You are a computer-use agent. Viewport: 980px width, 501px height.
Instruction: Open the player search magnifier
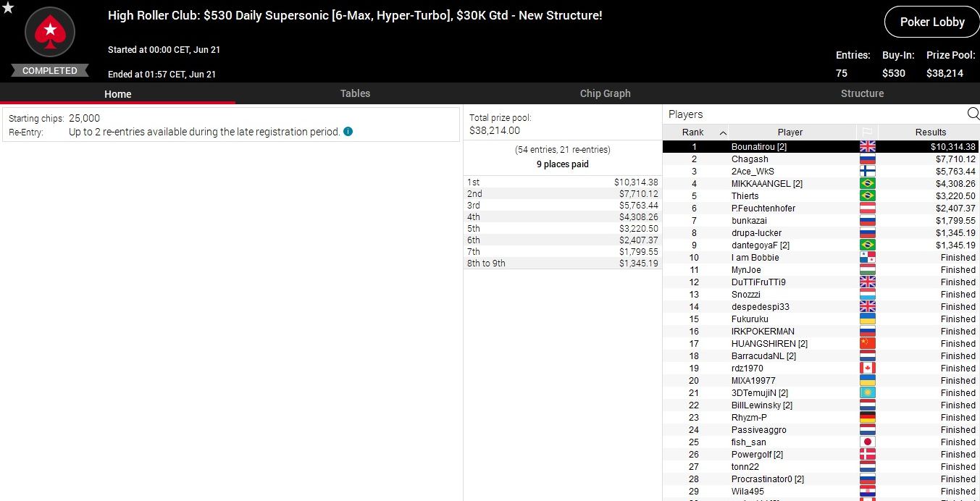coord(973,114)
